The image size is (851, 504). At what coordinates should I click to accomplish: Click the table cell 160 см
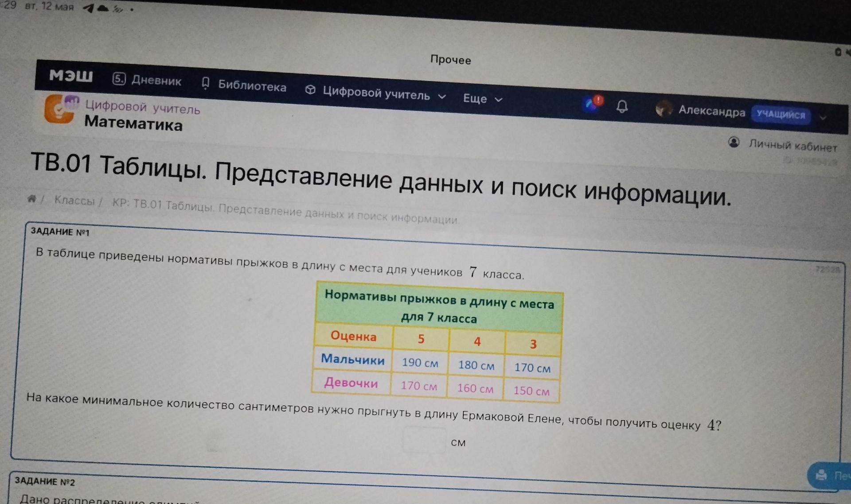tap(475, 388)
